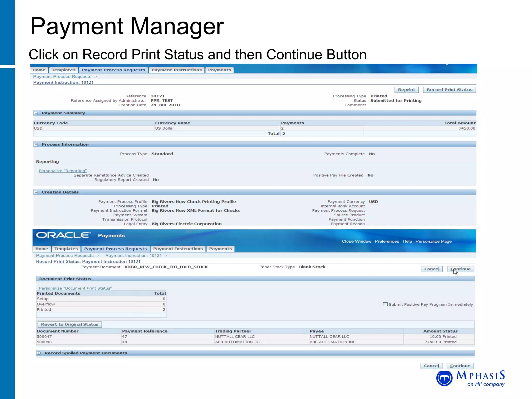Open Payments tab in lower Oracle page
532x399 pixels.
pyautogui.click(x=221, y=249)
